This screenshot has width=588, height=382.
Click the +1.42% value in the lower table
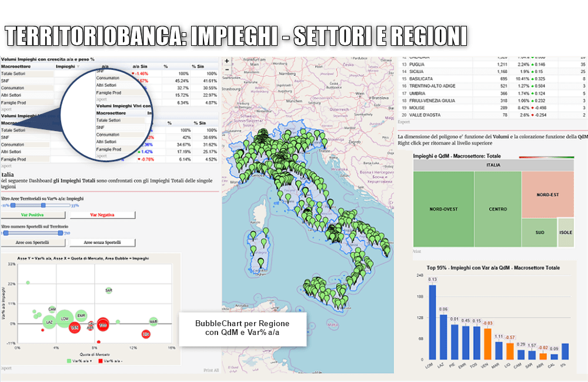click(145, 152)
